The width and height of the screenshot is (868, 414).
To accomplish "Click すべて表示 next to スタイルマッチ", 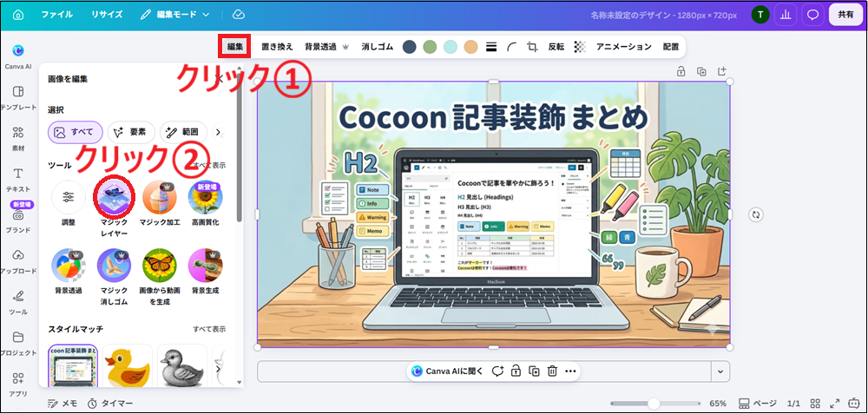I will pyautogui.click(x=210, y=329).
